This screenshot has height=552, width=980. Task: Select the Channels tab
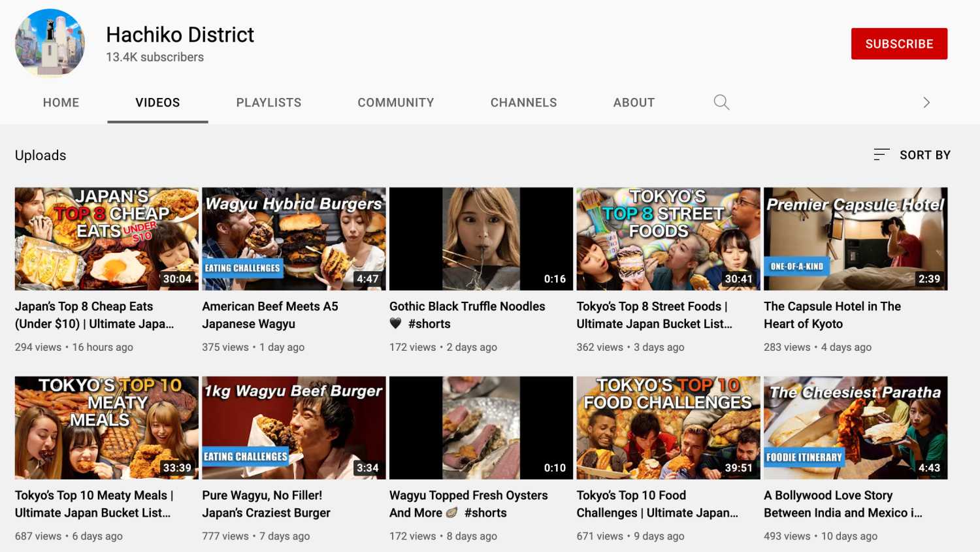coord(523,103)
